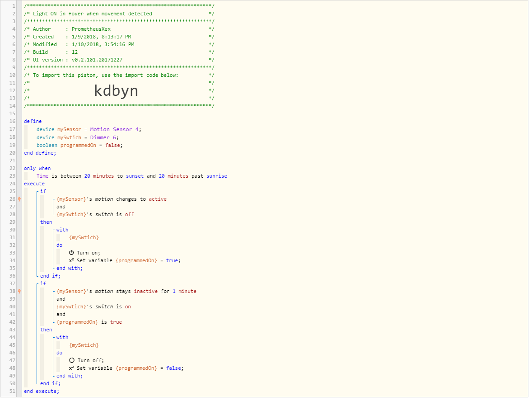Click the do keyword on line 32

point(59,245)
